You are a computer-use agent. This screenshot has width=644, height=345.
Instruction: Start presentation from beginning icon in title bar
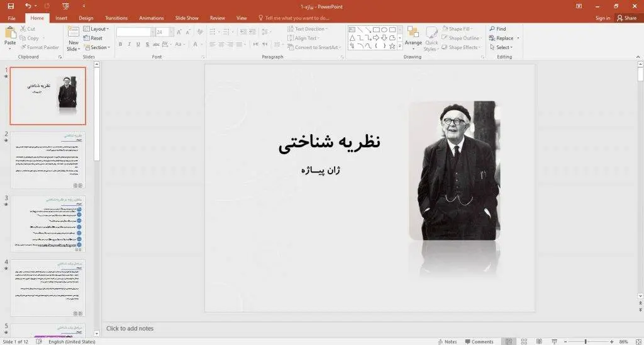65,6
